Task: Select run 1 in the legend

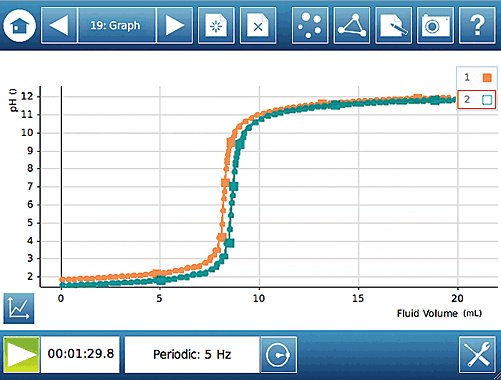Action: point(477,78)
